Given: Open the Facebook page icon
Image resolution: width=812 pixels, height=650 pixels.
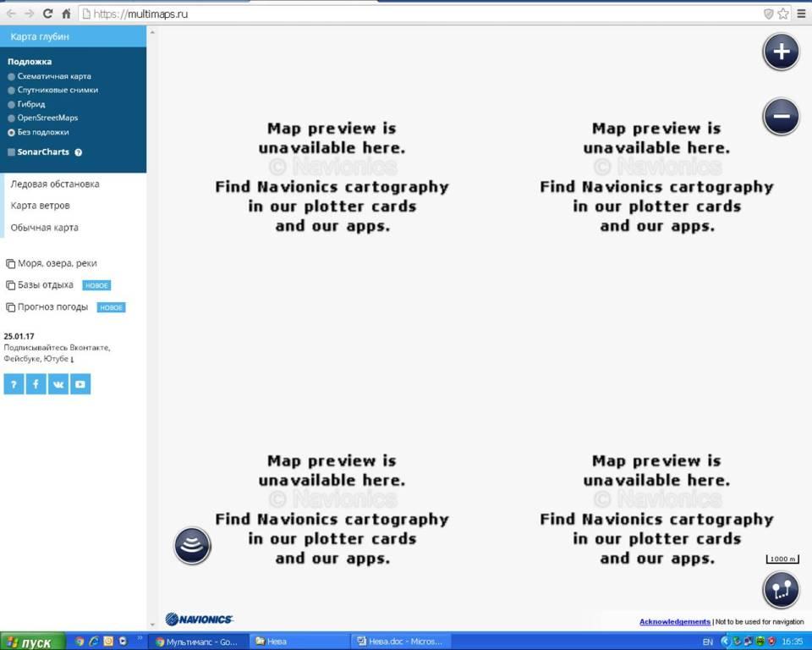Looking at the screenshot, I should click(36, 384).
